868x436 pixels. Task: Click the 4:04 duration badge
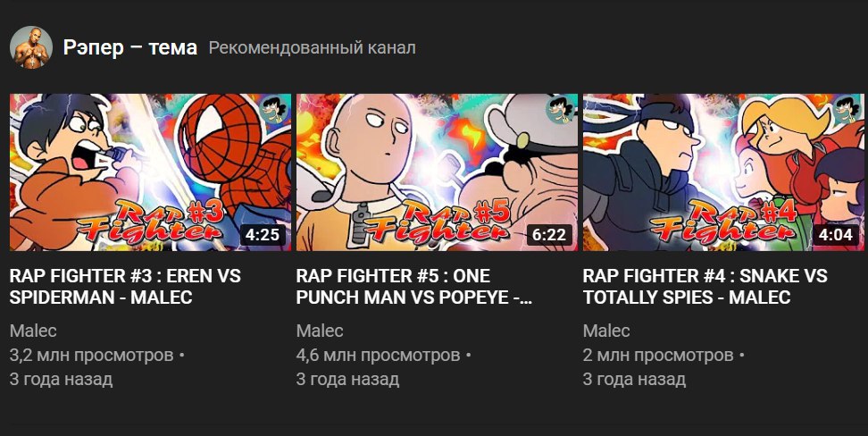click(836, 235)
